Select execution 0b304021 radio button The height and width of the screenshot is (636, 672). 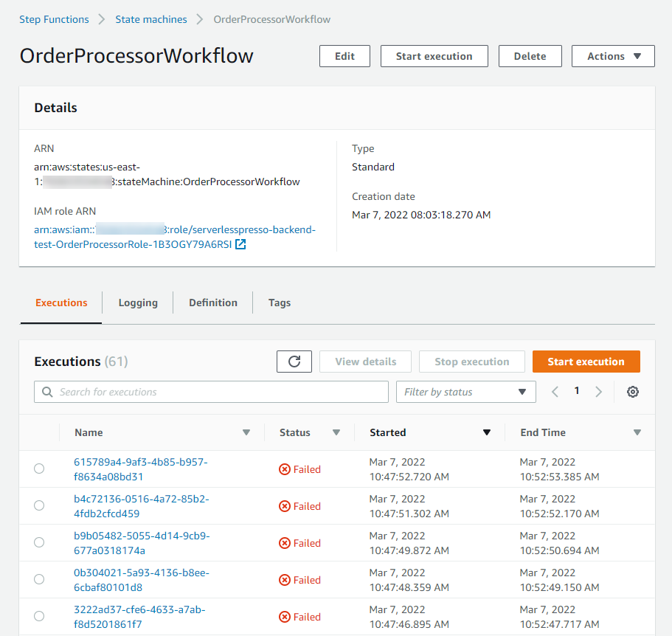pos(39,579)
